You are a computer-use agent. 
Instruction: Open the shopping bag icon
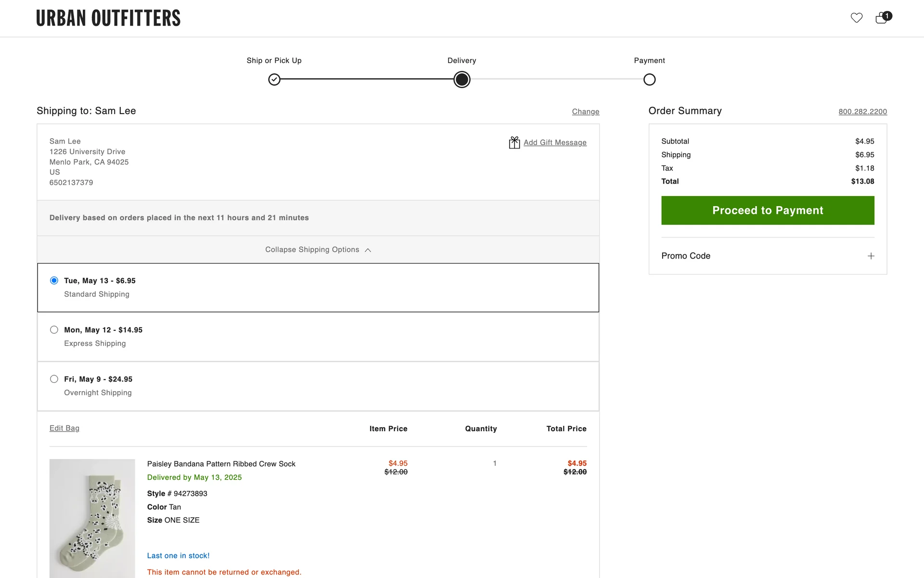click(x=881, y=18)
